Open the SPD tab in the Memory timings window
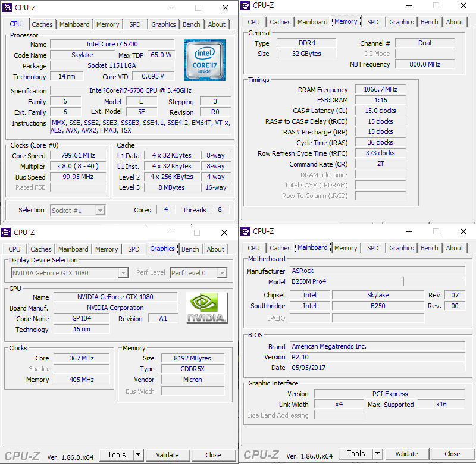The height and width of the screenshot is (464, 476). 372,22
